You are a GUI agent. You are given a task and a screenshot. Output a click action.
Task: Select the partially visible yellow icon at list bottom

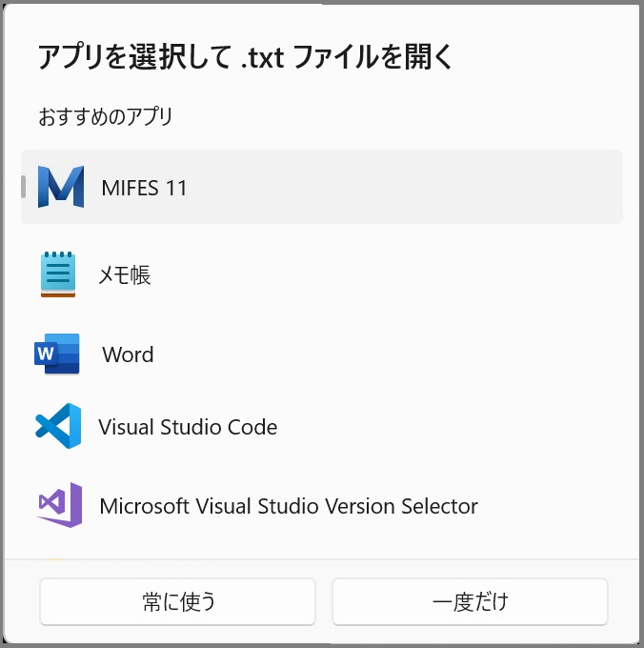tap(57, 559)
